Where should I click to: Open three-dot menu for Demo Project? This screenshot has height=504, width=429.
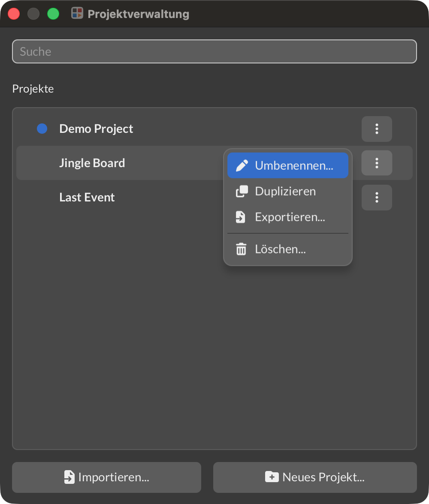point(377,129)
